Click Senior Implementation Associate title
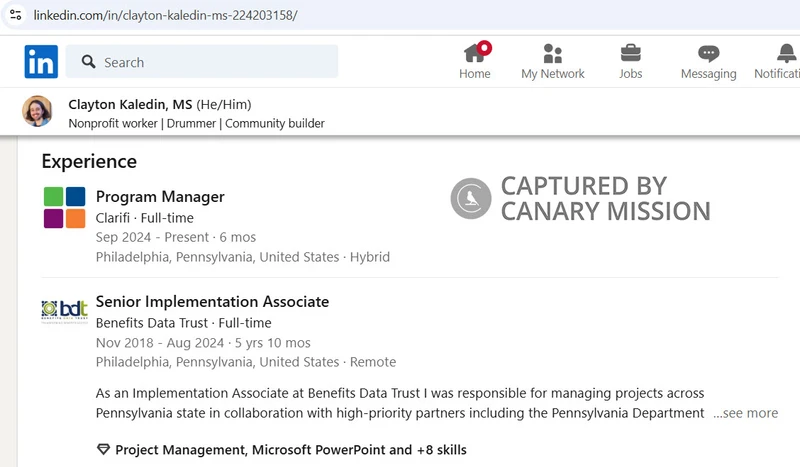This screenshot has height=467, width=800. coord(212,302)
